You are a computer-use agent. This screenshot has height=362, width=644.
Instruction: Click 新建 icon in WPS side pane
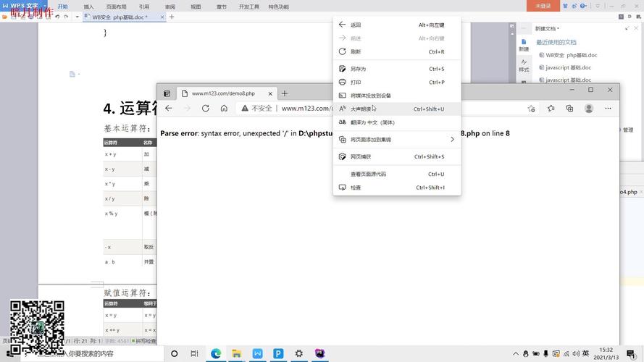[x=524, y=45]
